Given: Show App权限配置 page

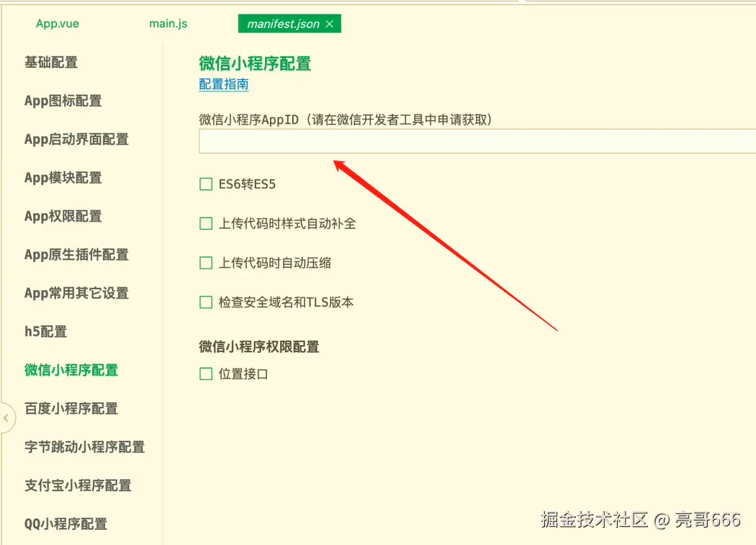Looking at the screenshot, I should [x=63, y=216].
